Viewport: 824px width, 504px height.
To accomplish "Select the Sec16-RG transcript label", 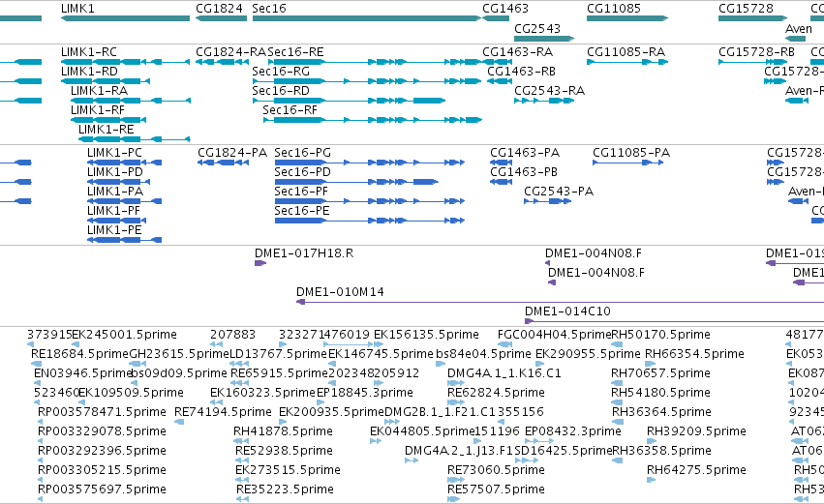I will (281, 72).
